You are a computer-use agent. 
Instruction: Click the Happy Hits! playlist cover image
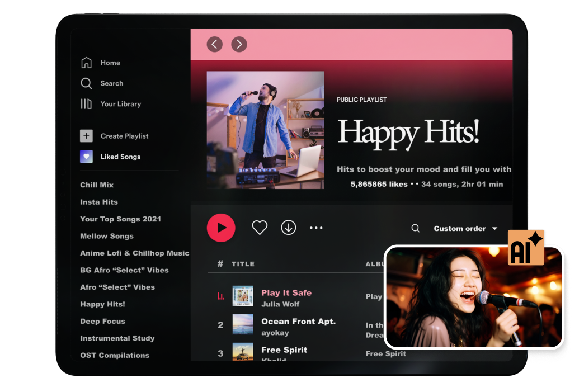point(265,130)
